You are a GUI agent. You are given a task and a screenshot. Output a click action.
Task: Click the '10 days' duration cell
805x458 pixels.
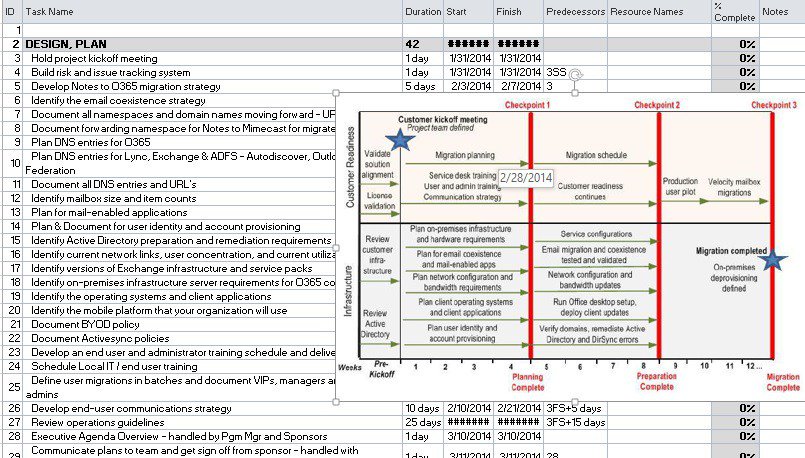click(423, 409)
